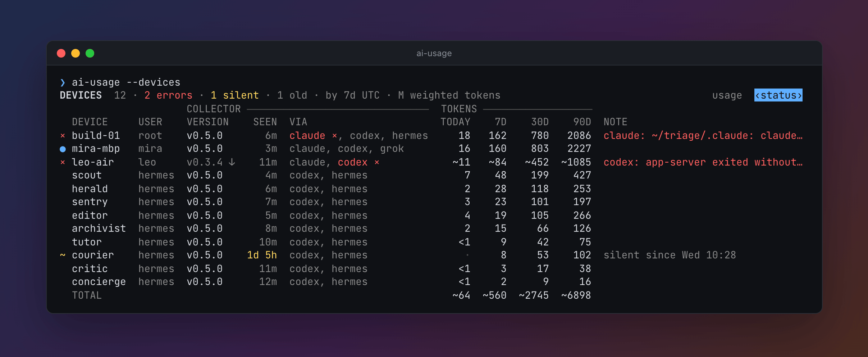Click courier's '1d 5h' seen value
Screen dimensions: 868x357
[x=262, y=255]
